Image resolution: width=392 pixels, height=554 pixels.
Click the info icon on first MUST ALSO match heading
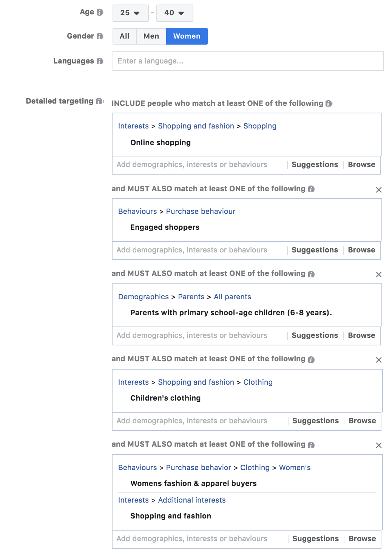(x=311, y=189)
